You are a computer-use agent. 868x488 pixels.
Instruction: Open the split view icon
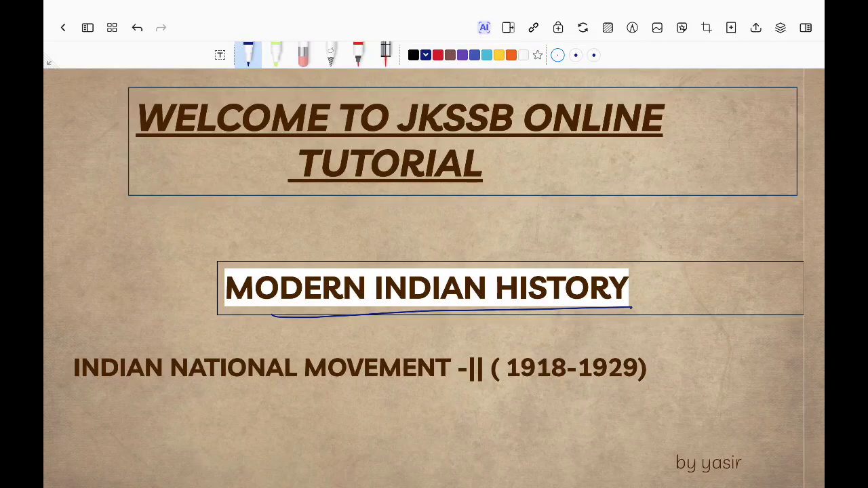pyautogui.click(x=508, y=28)
